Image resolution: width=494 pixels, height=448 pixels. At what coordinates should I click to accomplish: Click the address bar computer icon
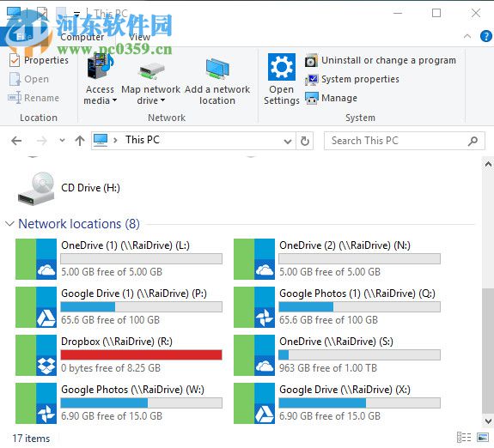coord(101,140)
